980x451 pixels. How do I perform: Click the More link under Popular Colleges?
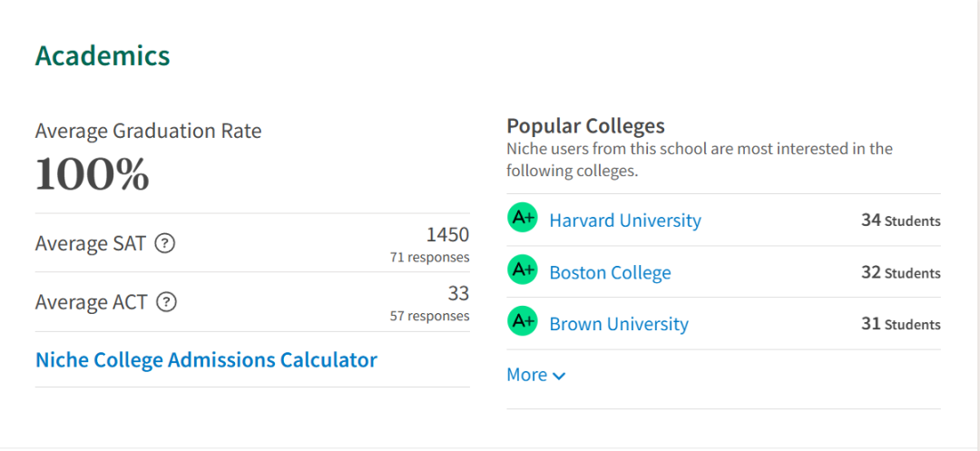click(536, 375)
